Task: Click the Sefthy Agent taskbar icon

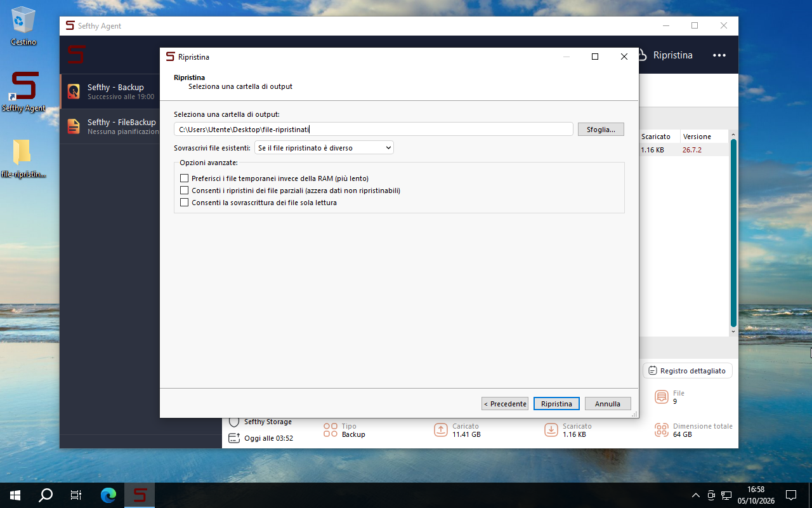Action: [x=140, y=495]
